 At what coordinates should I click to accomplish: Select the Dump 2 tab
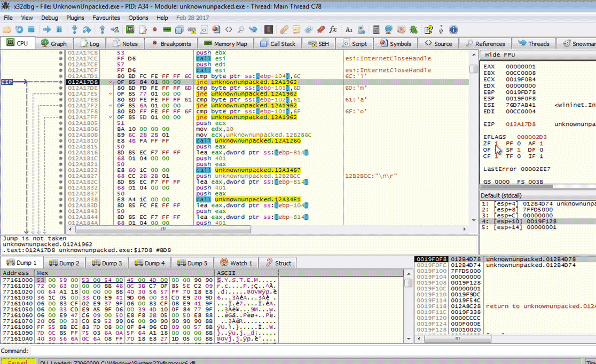click(64, 263)
